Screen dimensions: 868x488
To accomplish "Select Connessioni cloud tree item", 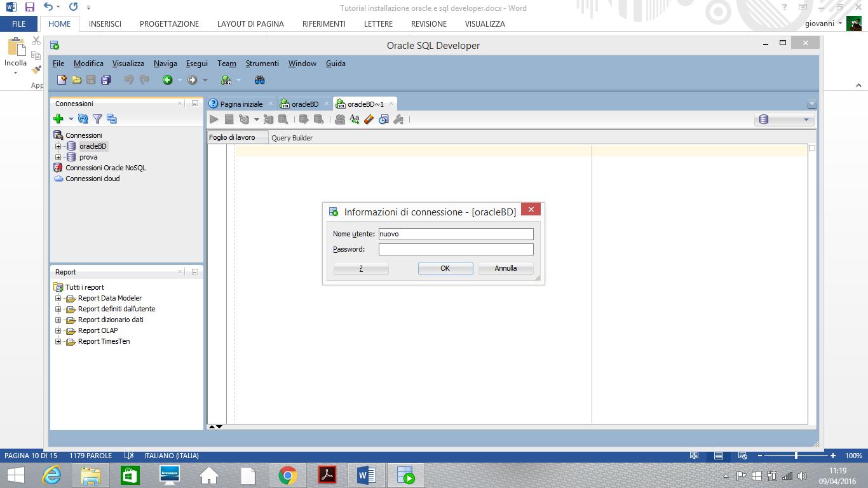I will pos(93,179).
